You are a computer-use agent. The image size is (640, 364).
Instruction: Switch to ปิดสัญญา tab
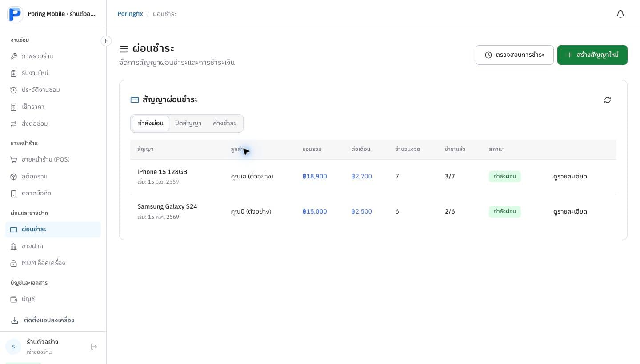(188, 123)
